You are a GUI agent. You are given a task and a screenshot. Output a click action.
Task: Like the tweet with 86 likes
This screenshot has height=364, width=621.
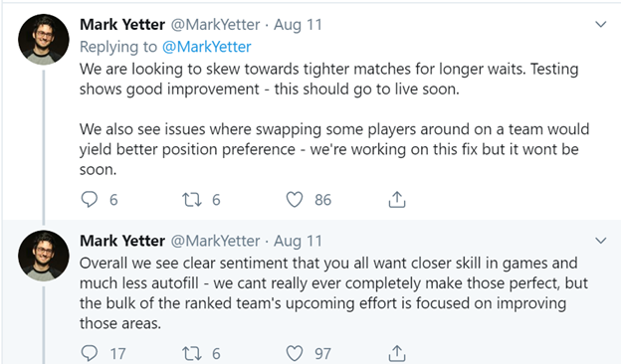[x=295, y=200]
